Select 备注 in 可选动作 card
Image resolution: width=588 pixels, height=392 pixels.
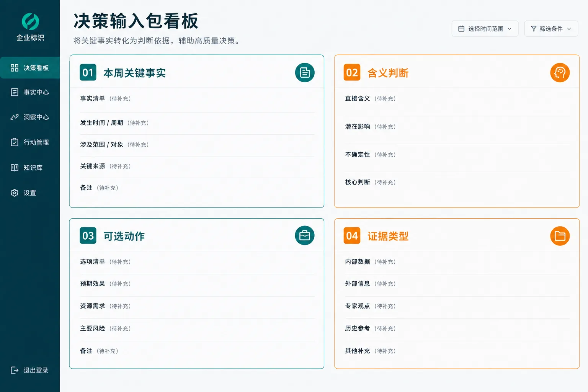click(x=197, y=351)
